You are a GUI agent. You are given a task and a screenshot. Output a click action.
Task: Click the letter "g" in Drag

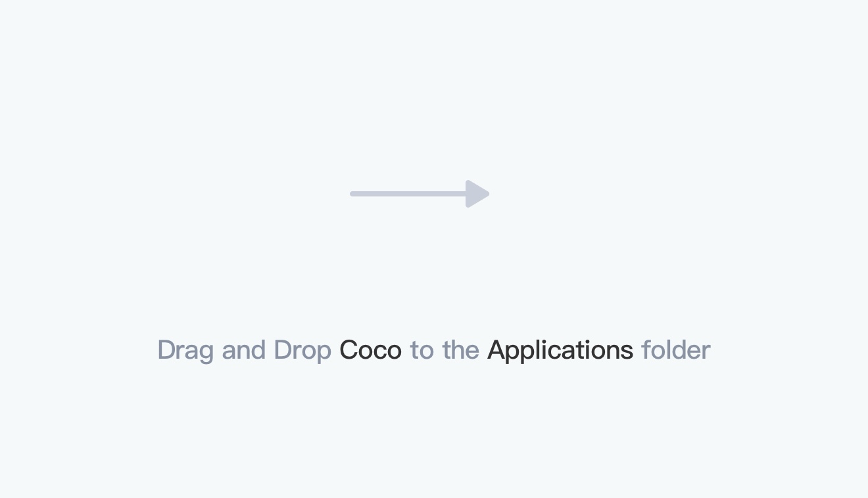point(206,353)
